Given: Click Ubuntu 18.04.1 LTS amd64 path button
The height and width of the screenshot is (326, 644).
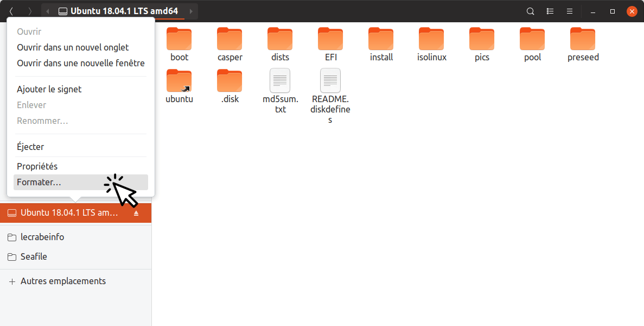Looking at the screenshot, I should [x=119, y=11].
